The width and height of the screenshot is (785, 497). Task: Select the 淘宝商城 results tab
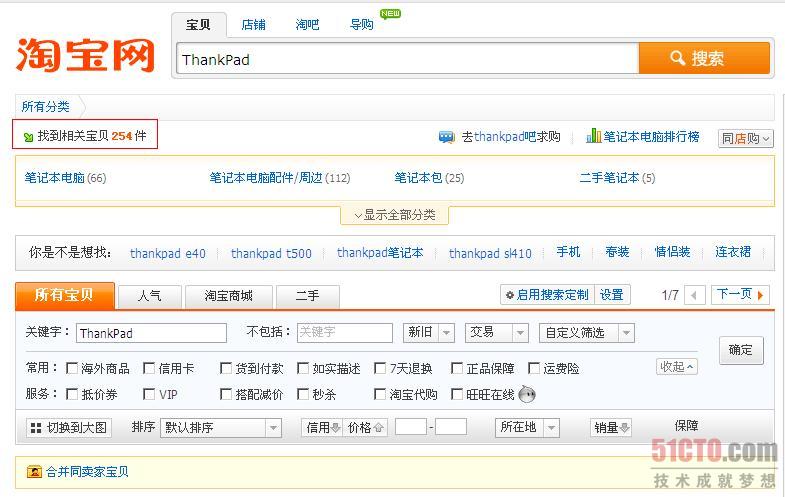coord(229,297)
